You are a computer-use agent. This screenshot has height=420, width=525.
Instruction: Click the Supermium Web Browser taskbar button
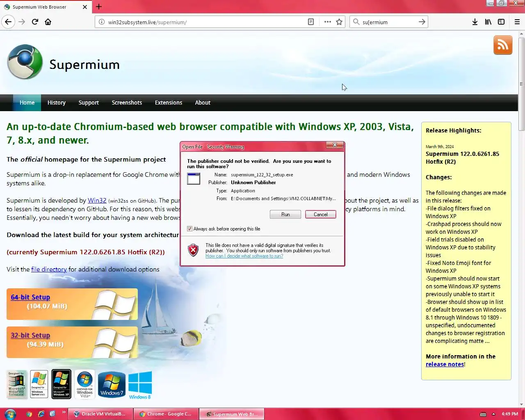(x=232, y=414)
